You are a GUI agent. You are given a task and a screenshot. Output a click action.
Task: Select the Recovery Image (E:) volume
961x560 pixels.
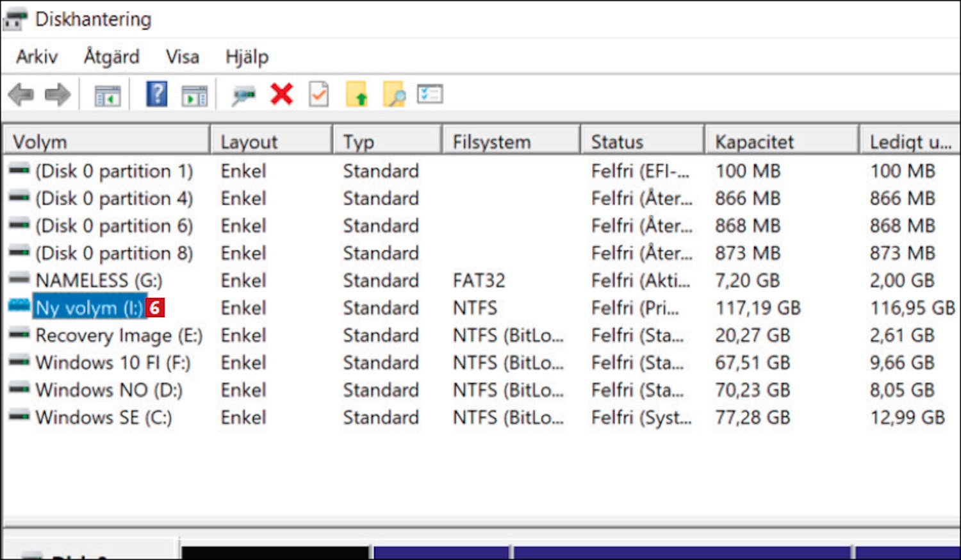[x=119, y=336]
